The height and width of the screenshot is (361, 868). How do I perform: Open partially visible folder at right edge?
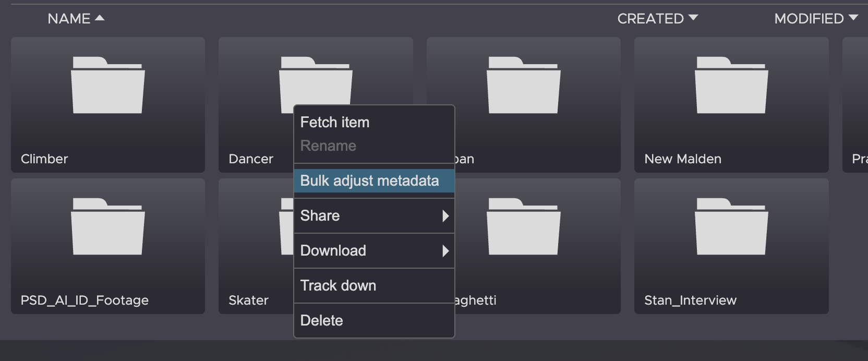pos(857,104)
